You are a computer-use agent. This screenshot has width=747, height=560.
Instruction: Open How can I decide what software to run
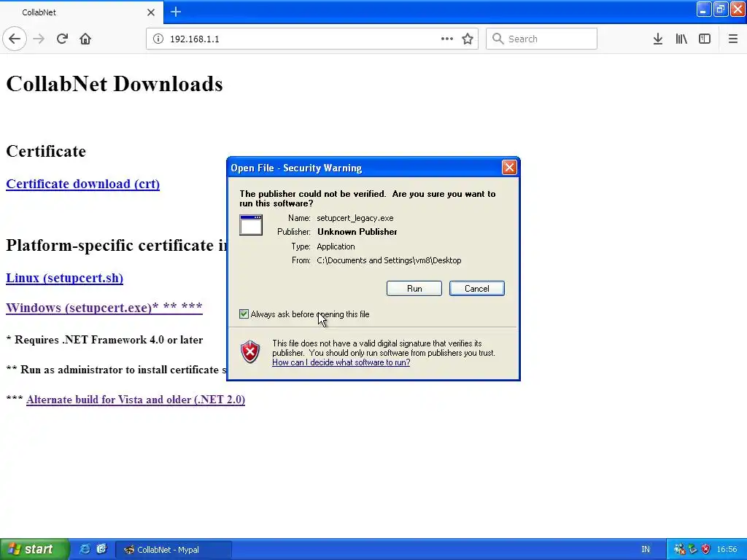point(341,362)
